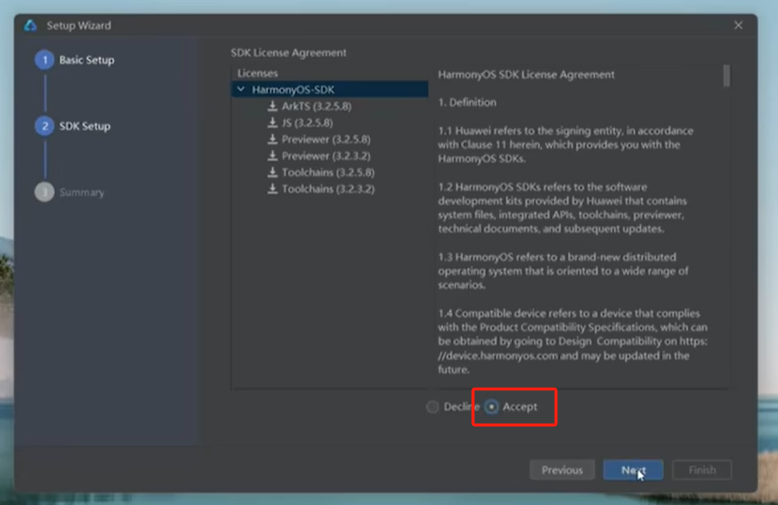
Task: Click the Previous button
Action: pos(562,470)
